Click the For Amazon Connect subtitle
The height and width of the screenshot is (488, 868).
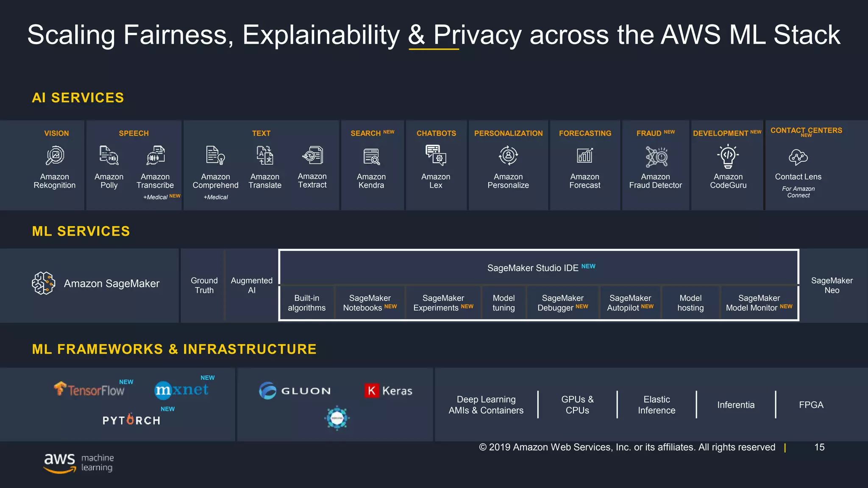point(798,192)
